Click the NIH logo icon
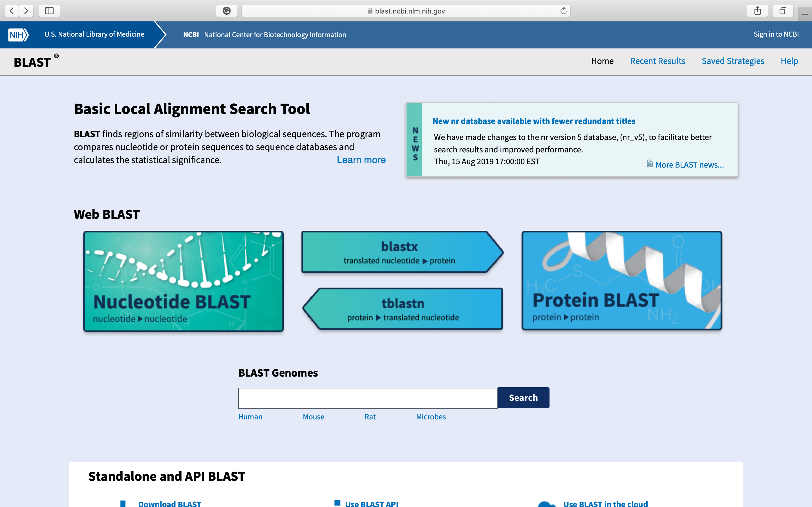 [18, 35]
